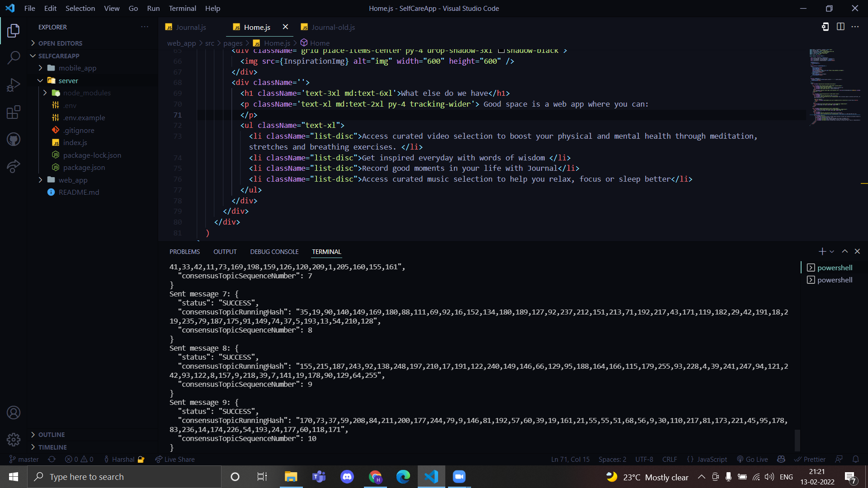The width and height of the screenshot is (868, 488).
Task: Expand the mobile_app folder
Action: 77,68
